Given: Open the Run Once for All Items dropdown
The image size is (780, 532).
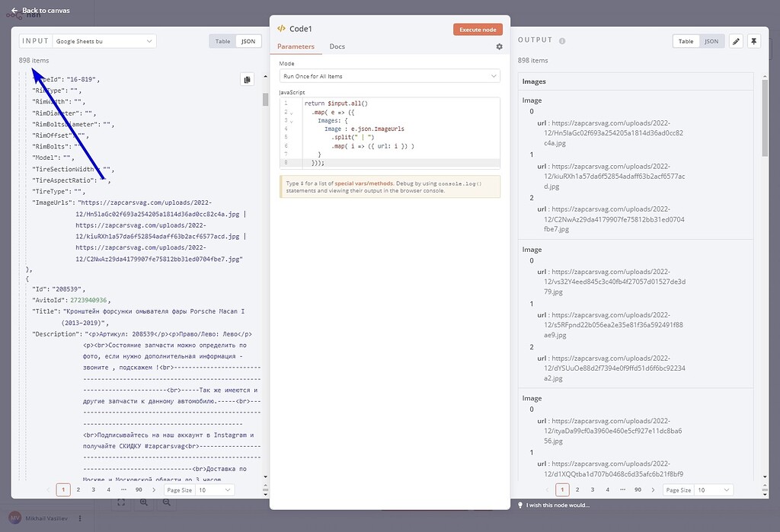Looking at the screenshot, I should (389, 76).
